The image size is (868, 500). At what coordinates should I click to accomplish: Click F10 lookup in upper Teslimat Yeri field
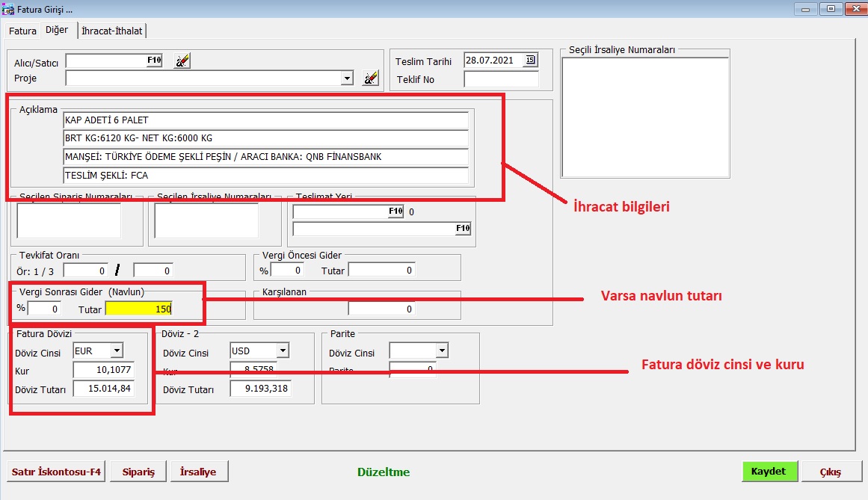click(x=395, y=212)
